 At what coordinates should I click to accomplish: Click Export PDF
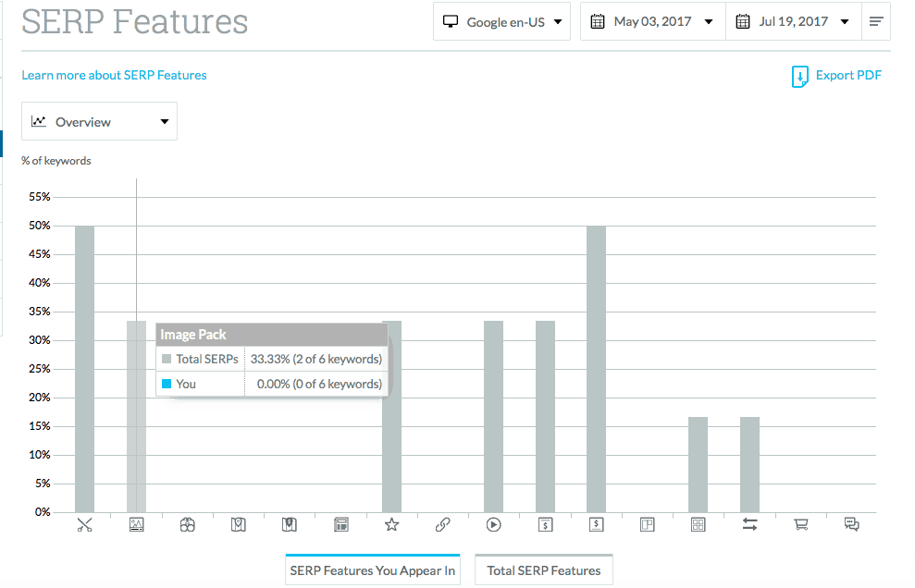[836, 76]
